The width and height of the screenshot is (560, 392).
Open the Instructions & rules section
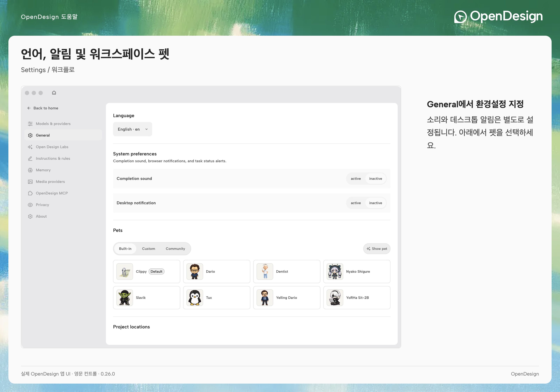click(63, 159)
